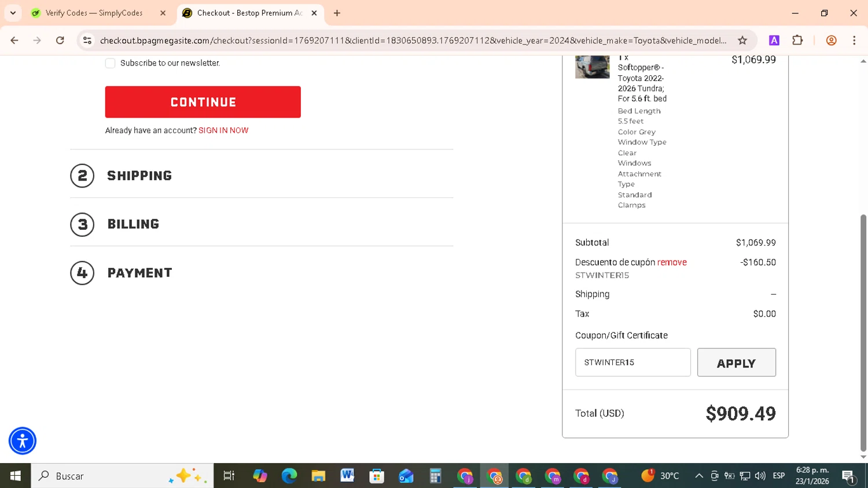Select the $909.49 total amount text

741,413
